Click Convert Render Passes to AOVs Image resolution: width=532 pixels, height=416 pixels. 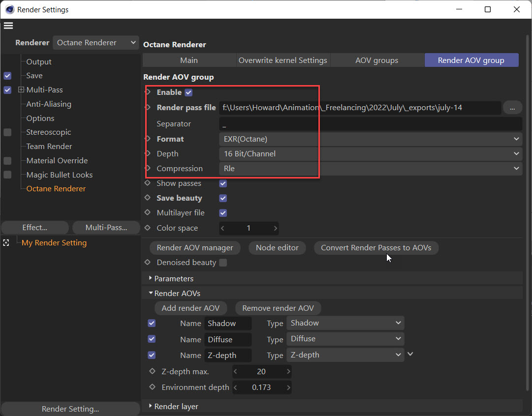pyautogui.click(x=376, y=248)
